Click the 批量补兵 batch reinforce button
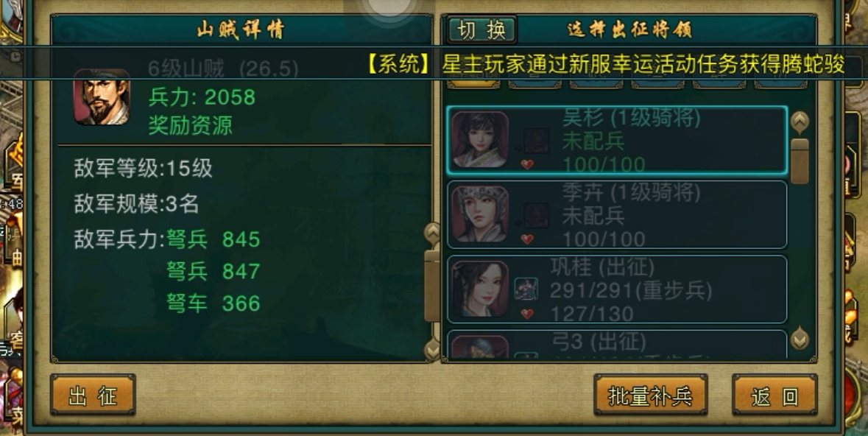This screenshot has width=868, height=436. (x=650, y=395)
